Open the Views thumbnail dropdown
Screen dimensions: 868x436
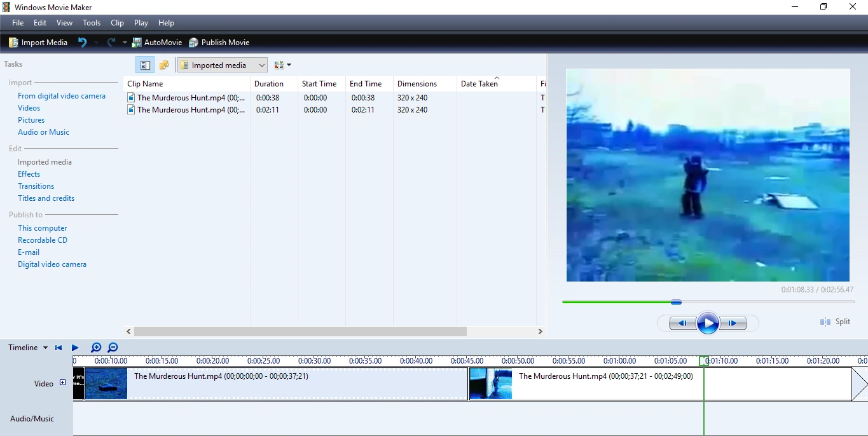[283, 65]
